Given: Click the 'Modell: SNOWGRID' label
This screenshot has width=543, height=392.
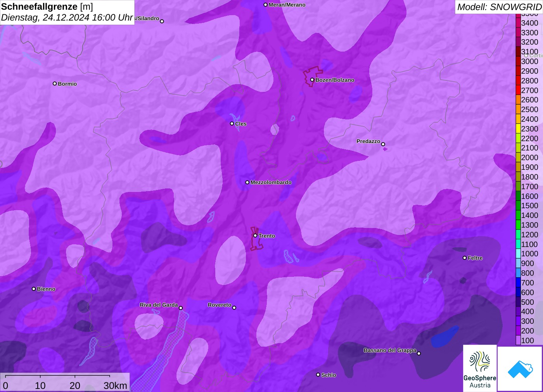Looking at the screenshot, I should coord(499,7).
